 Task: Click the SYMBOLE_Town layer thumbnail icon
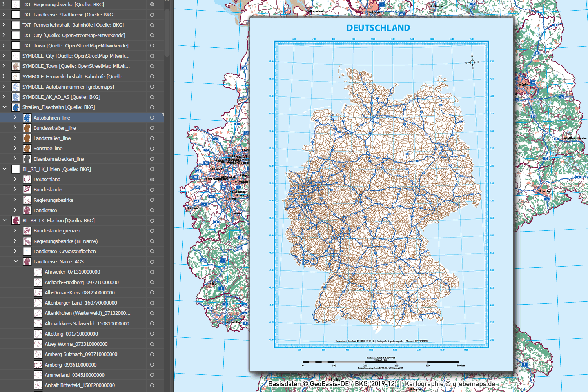pos(16,66)
